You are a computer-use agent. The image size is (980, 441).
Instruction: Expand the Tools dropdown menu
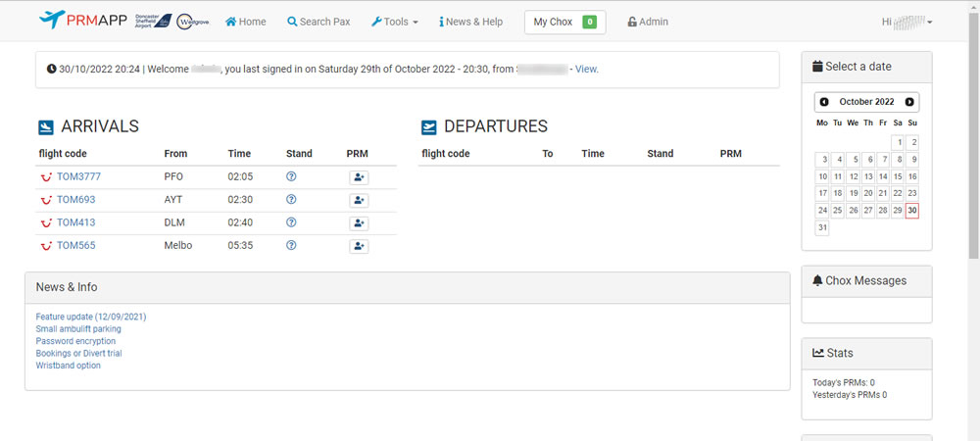point(394,22)
